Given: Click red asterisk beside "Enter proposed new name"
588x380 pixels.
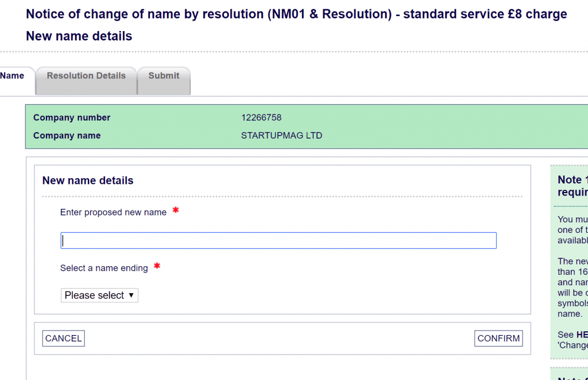Looking at the screenshot, I should [x=176, y=210].
